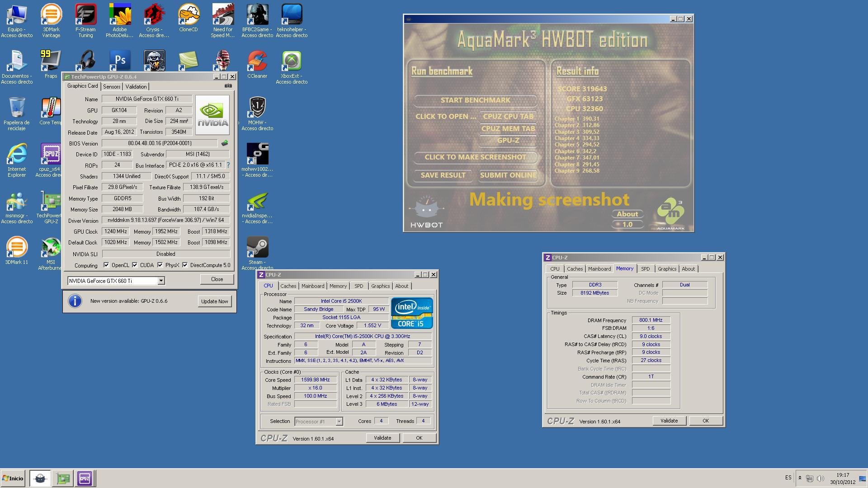Launch CCleaner desktop icon
The width and height of the screenshot is (868, 488).
pos(257,64)
